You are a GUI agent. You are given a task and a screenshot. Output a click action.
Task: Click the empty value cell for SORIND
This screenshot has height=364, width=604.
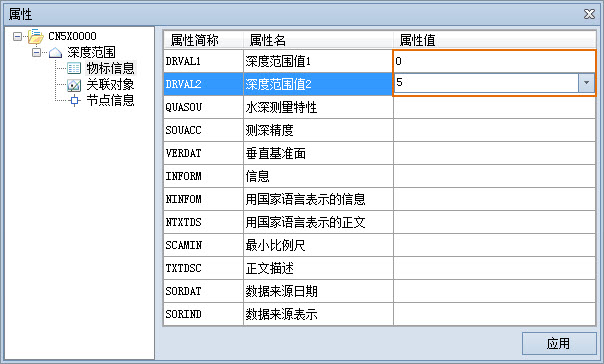point(494,314)
